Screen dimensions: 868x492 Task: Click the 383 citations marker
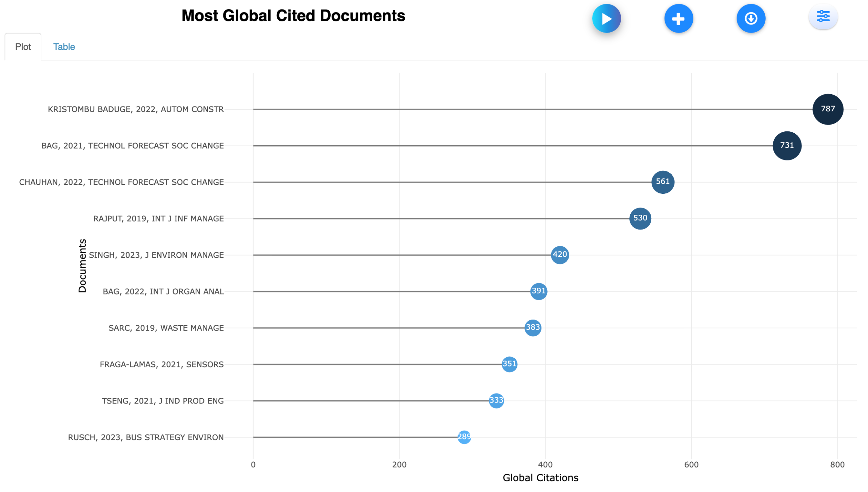[x=532, y=328]
